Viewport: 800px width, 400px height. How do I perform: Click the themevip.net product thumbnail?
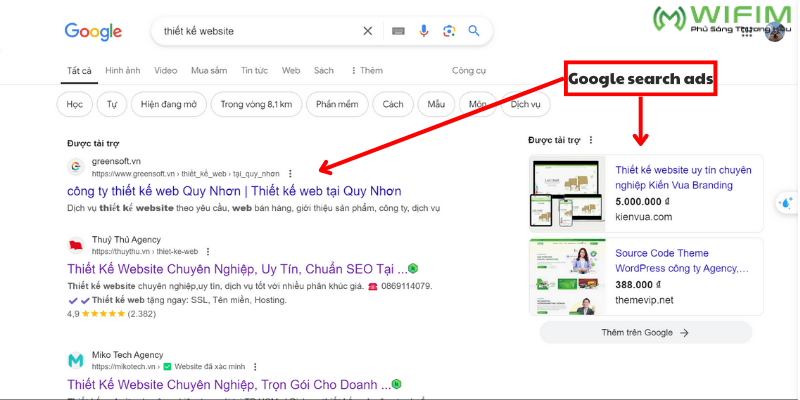(567, 277)
